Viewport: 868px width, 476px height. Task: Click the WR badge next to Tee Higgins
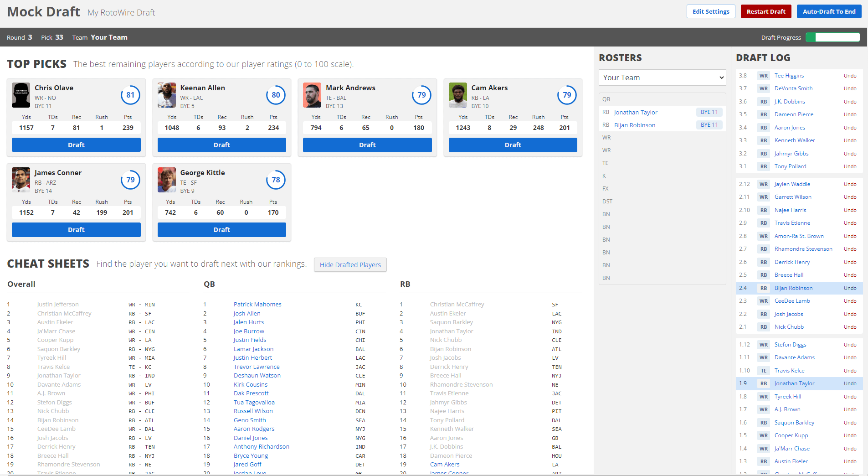[763, 76]
